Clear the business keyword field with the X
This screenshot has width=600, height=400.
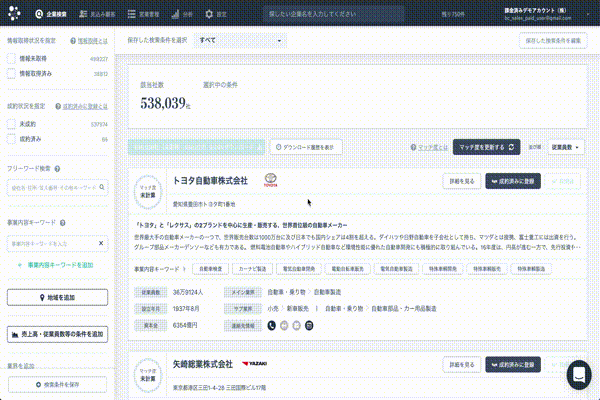(x=101, y=243)
